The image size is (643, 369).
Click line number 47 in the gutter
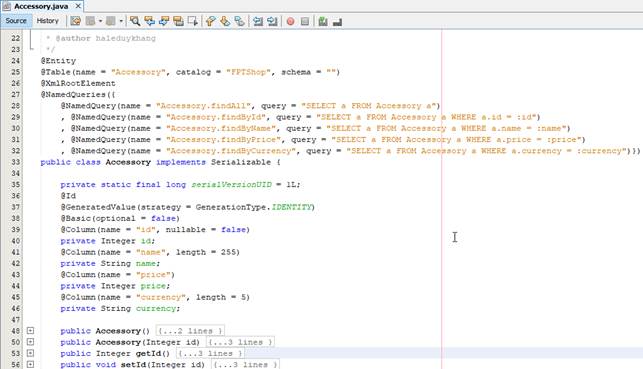[16, 319]
